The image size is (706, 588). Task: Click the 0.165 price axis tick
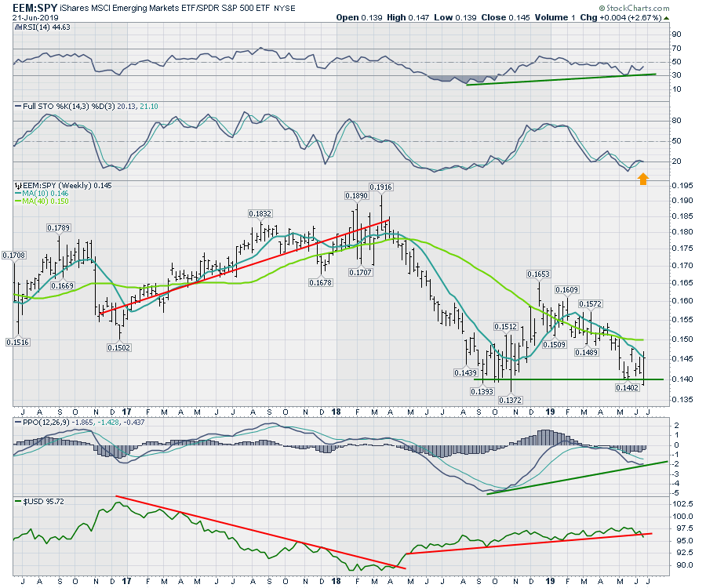(x=682, y=282)
